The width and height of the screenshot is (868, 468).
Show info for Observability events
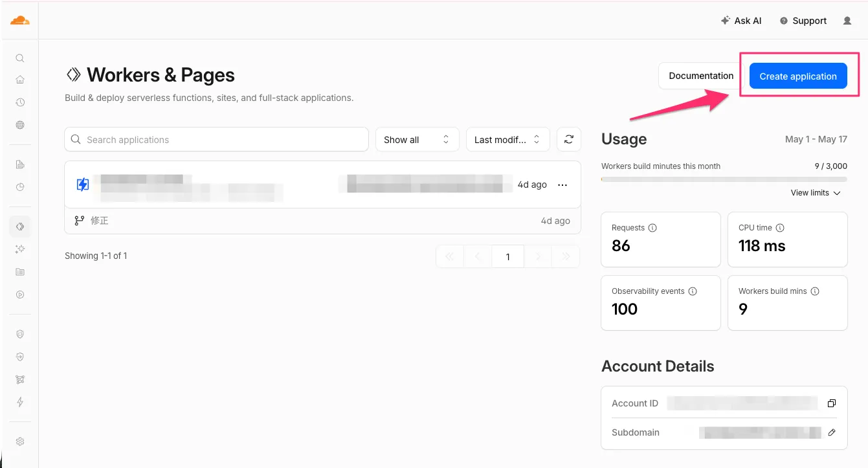point(693,291)
